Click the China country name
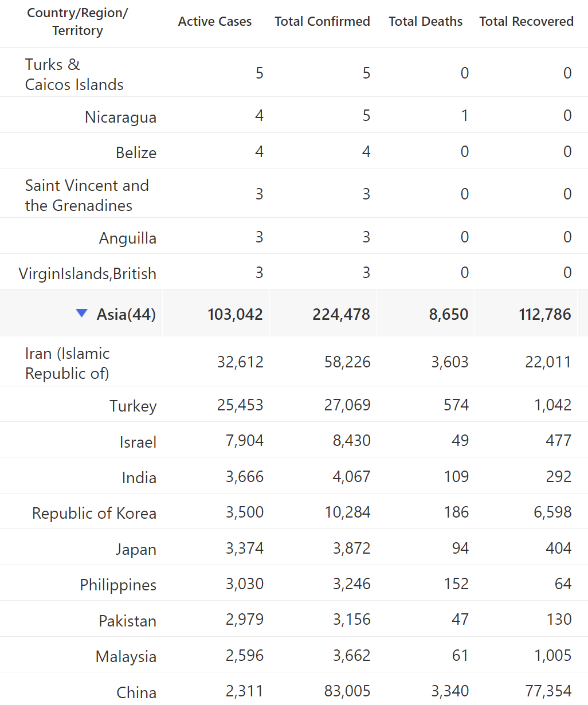This screenshot has height=705, width=588. click(x=136, y=692)
